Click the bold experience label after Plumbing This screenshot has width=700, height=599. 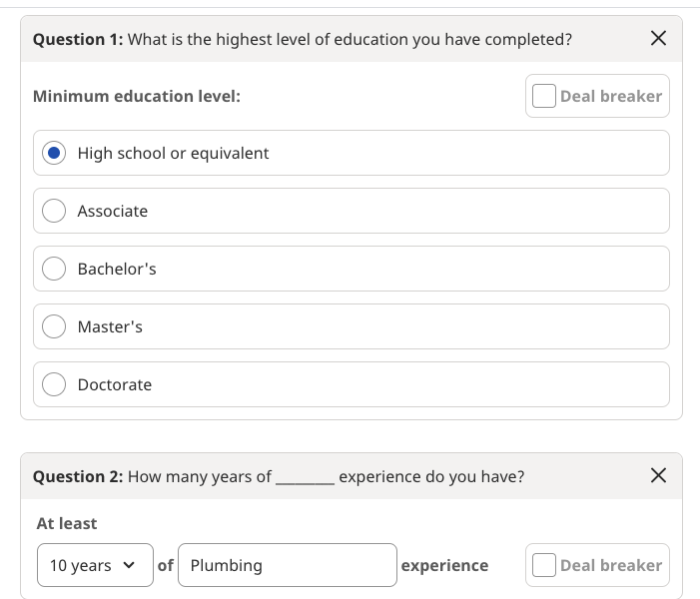[444, 565]
